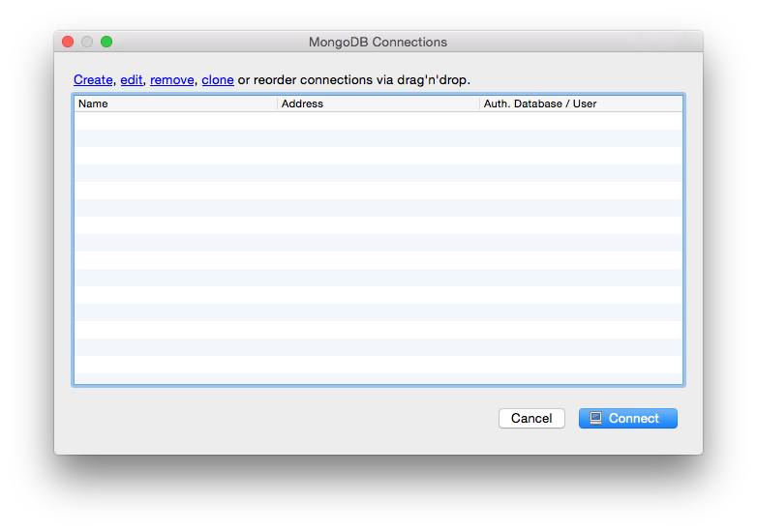
Task: Click the empty dialog area left of Cancel
Action: (290, 418)
